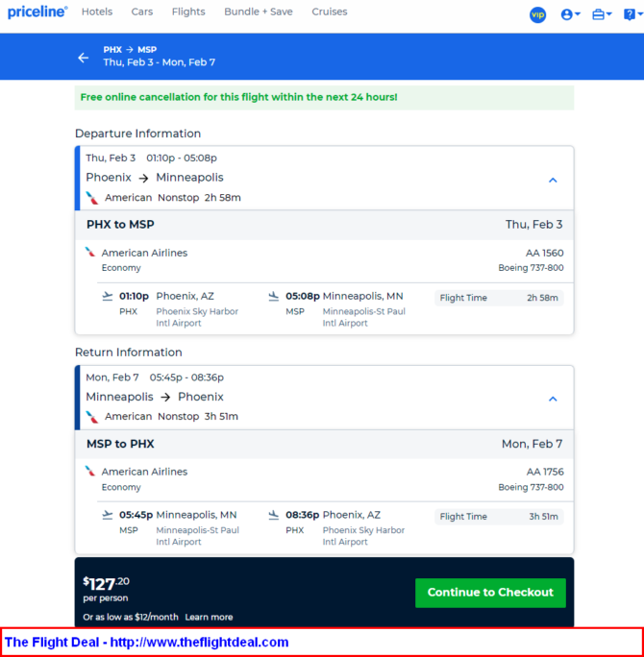Click the Flight Time 3h 51m box
Viewport: 644px width, 657px height.
coord(499,517)
